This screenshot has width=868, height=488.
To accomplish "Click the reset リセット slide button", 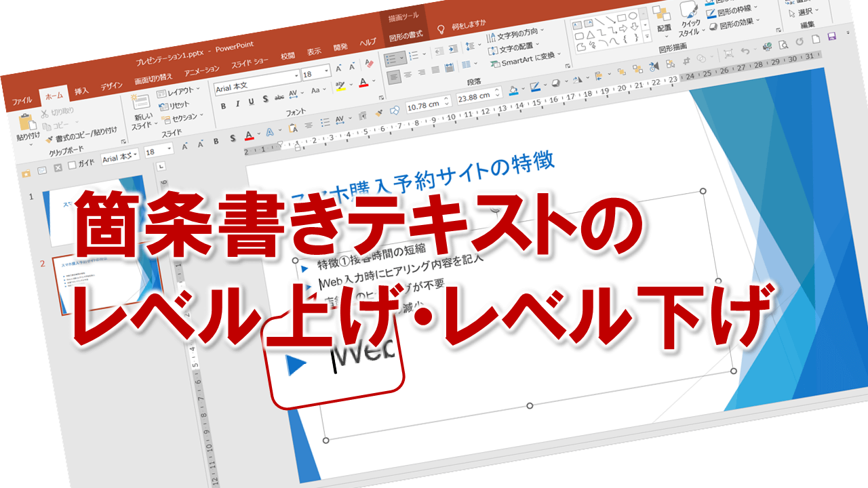I will pyautogui.click(x=174, y=106).
